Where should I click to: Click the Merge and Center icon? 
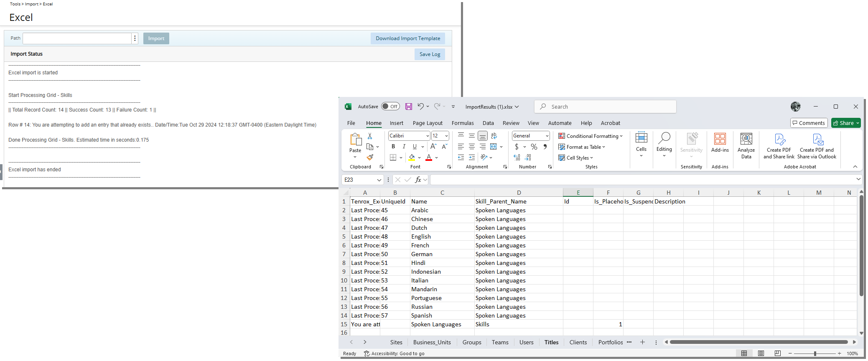(494, 147)
